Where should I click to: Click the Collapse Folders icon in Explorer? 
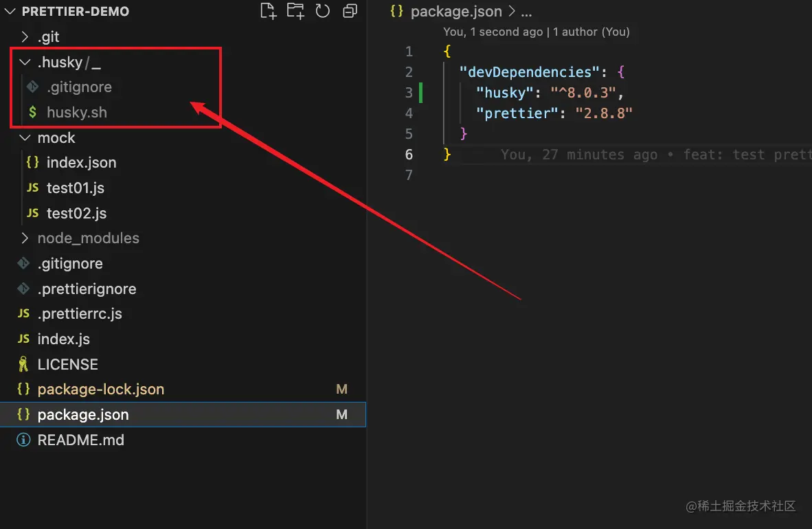[x=350, y=11]
